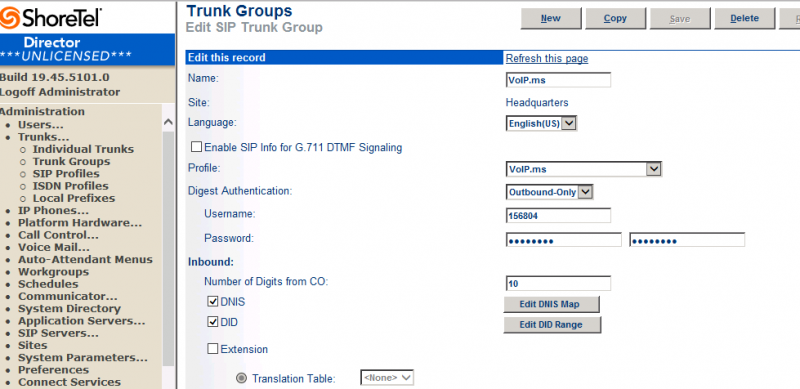Expand IP Phones menu

(x=54, y=210)
